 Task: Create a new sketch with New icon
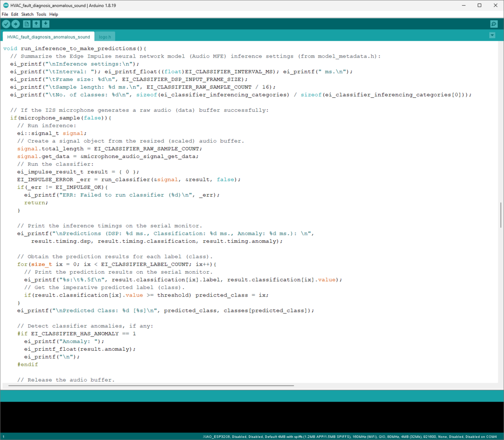27,24
